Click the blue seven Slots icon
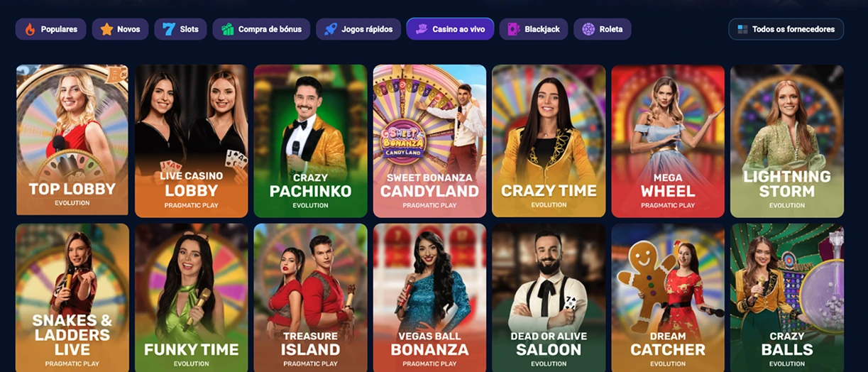The height and width of the screenshot is (372, 868). click(168, 29)
